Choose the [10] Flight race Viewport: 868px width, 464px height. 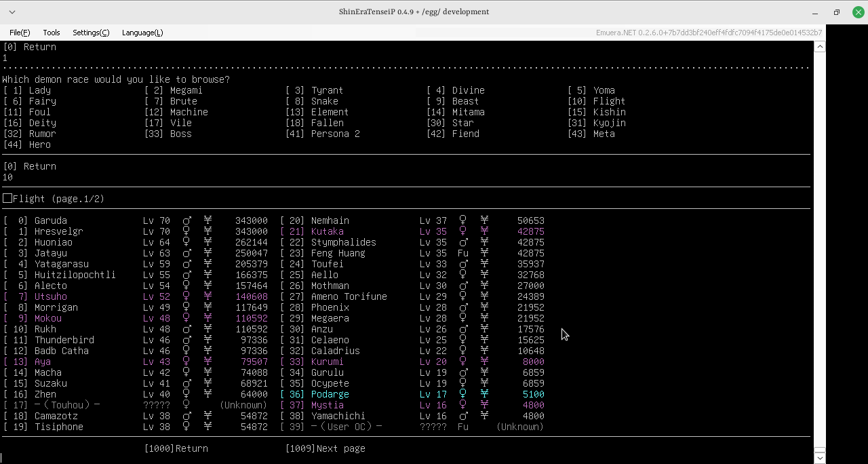coord(597,101)
